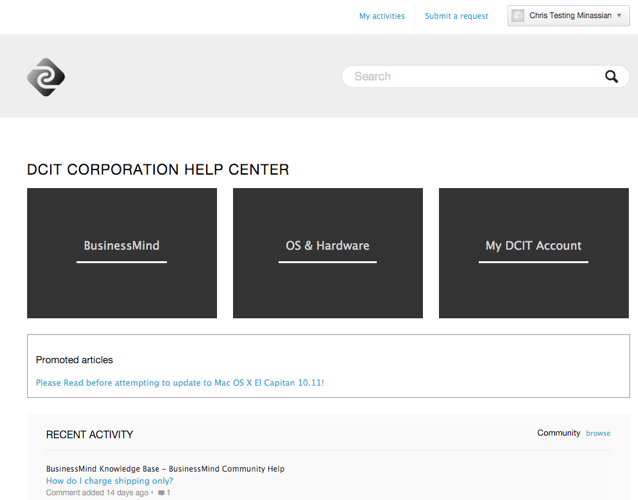This screenshot has width=638, height=500.
Task: Click the 'Comment added 14 days ago' text
Action: pos(97,493)
